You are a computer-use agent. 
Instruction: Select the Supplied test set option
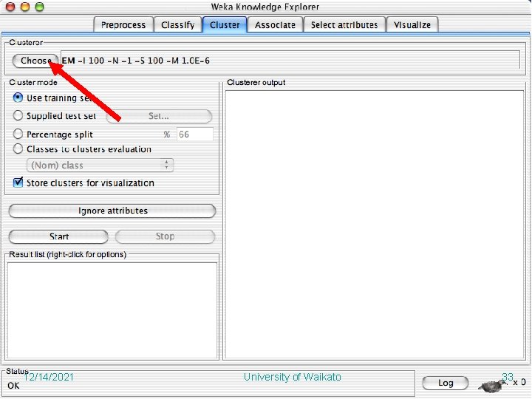[18, 116]
